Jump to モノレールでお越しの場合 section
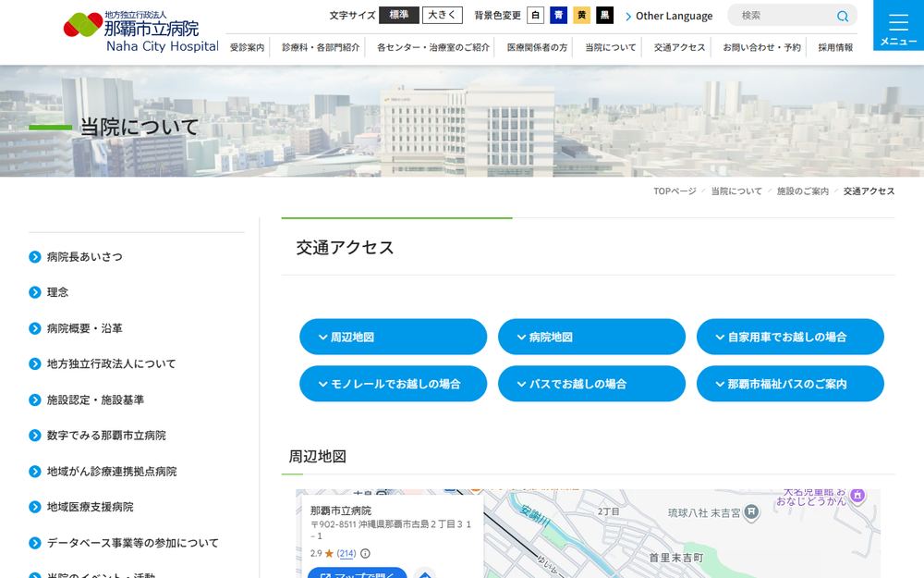This screenshot has width=924, height=578. tap(393, 384)
